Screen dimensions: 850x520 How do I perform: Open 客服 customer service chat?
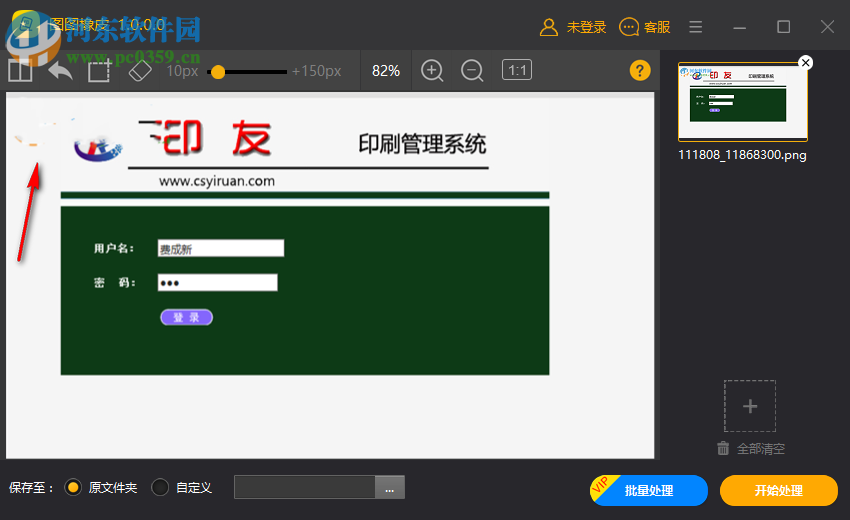pos(645,27)
